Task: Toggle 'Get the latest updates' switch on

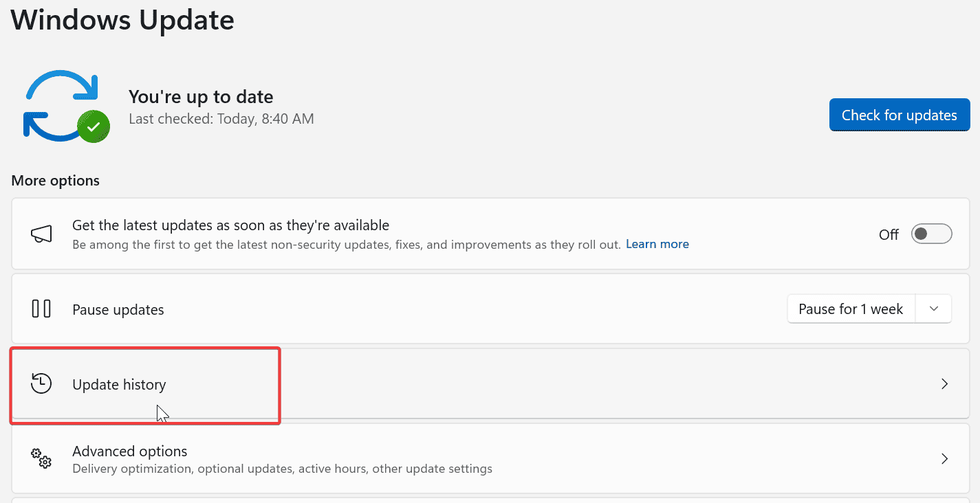Action: click(931, 234)
